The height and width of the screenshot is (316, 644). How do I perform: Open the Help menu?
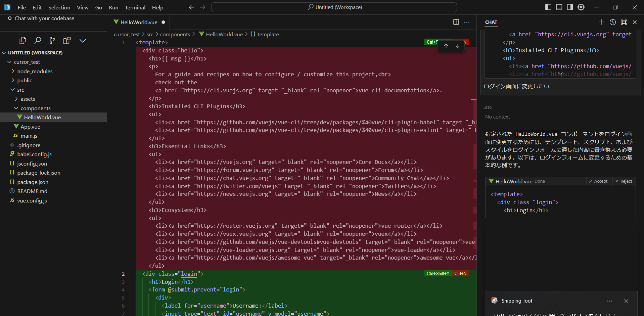tap(157, 7)
